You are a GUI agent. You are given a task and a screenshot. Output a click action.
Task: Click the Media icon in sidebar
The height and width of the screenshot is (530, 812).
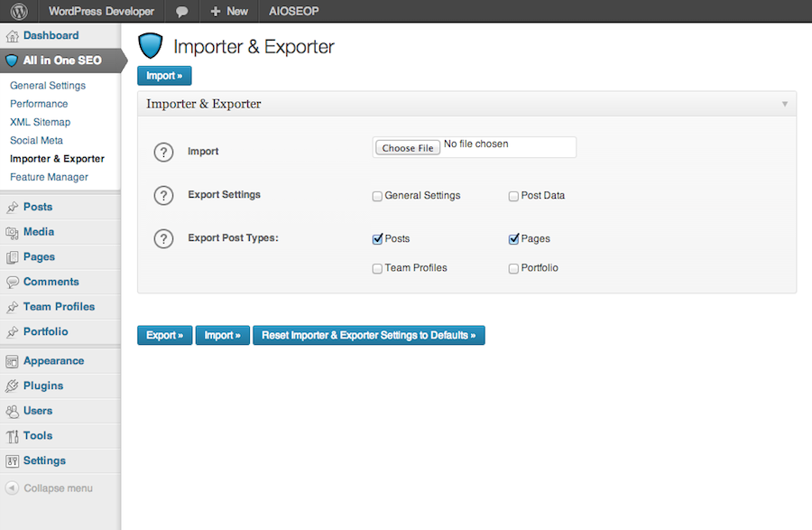point(12,232)
